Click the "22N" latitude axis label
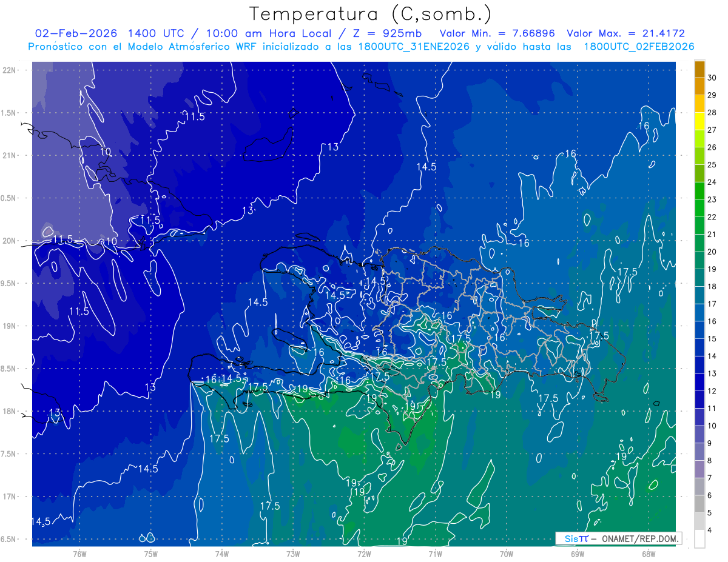Viewport: 728px width, 562px height. pyautogui.click(x=9, y=70)
